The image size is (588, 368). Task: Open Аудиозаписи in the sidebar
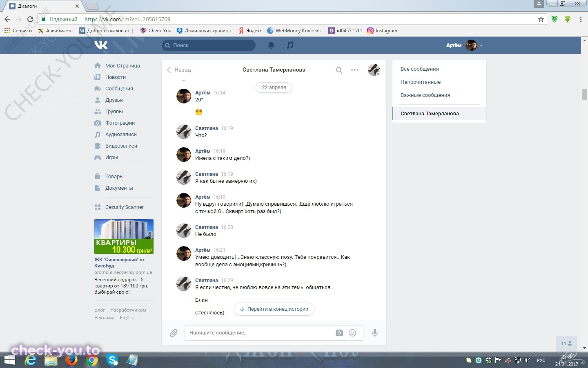coord(121,135)
